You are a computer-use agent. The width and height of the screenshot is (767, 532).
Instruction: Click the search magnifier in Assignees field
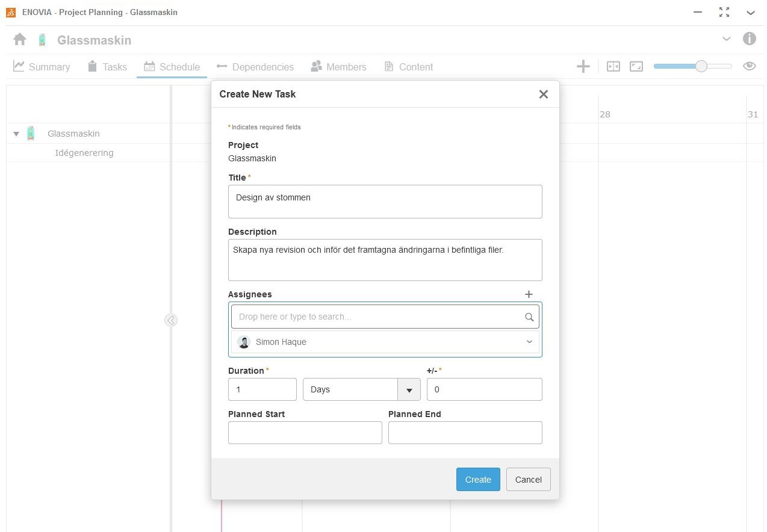click(529, 317)
